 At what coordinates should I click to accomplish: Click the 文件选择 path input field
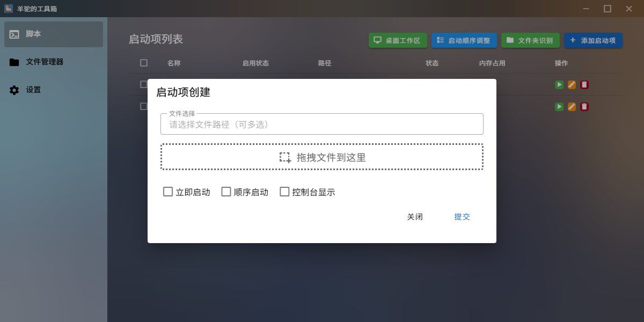322,124
